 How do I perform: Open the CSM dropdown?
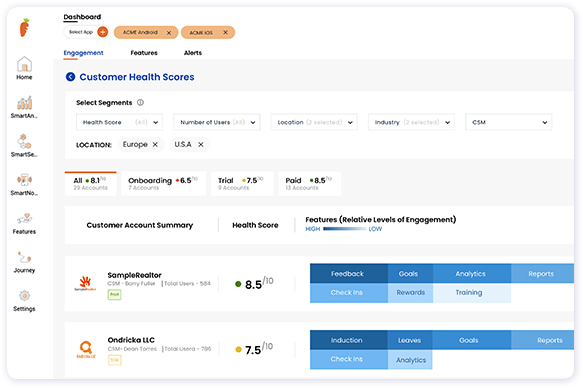tap(509, 122)
